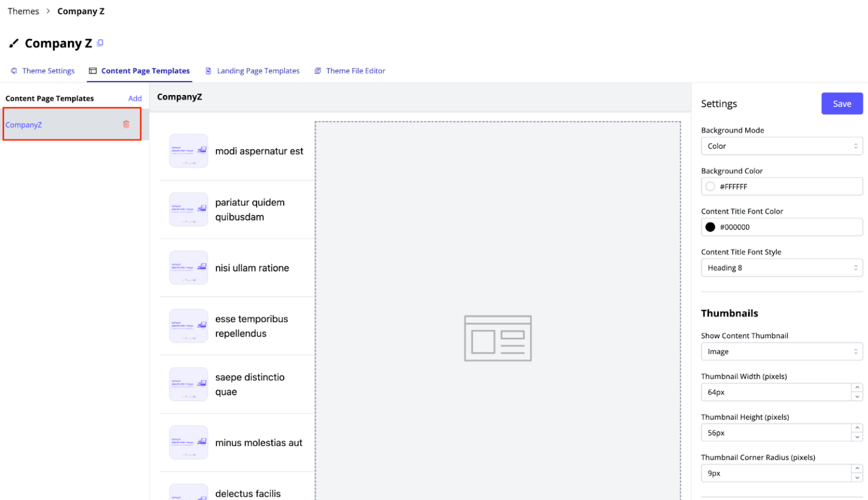The width and height of the screenshot is (868, 500).
Task: Open the Content Title Font Style dropdown
Action: click(x=782, y=268)
